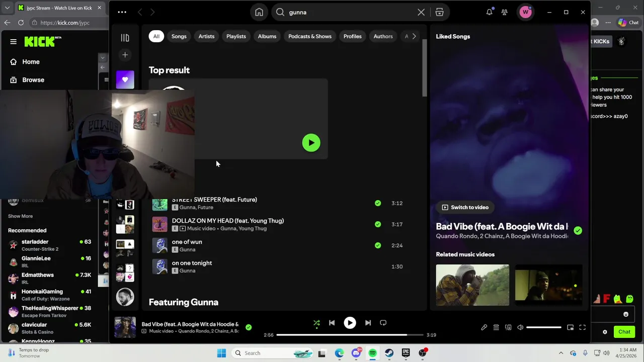
Task: Open the play queue icon
Action: click(496, 327)
